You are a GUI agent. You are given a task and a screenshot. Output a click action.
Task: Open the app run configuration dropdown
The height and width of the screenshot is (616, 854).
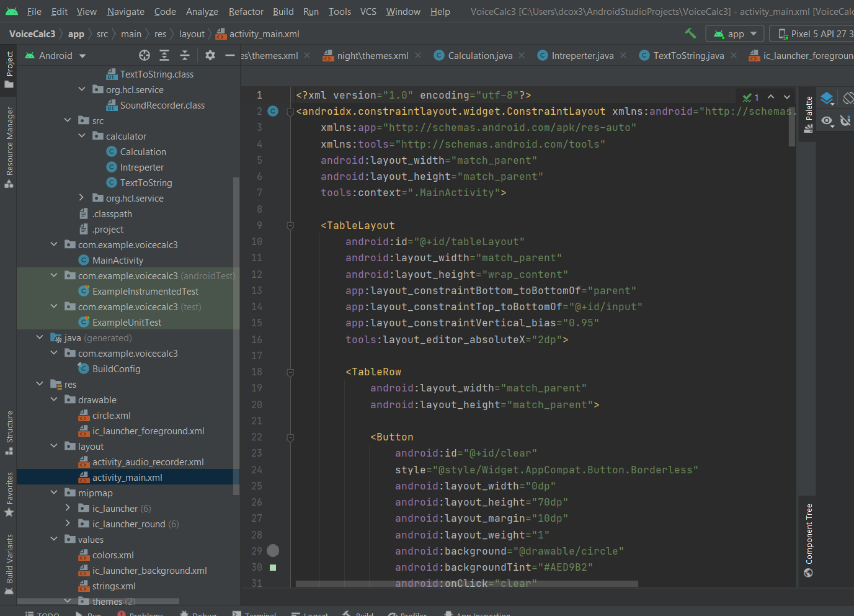(736, 34)
